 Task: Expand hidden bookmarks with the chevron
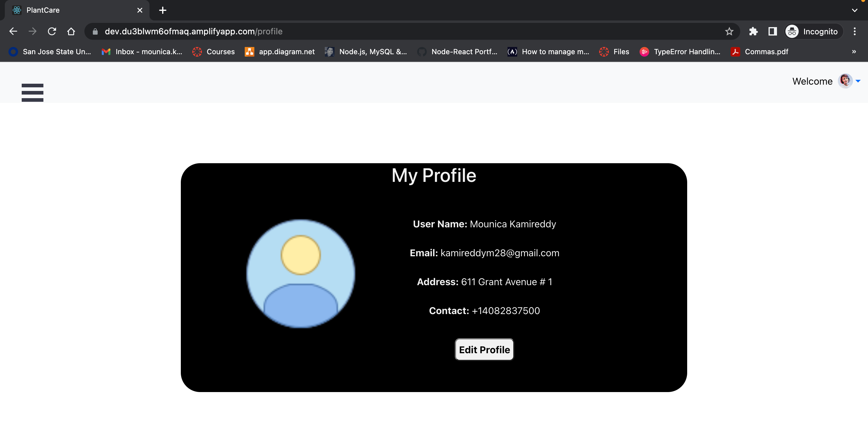(x=854, y=51)
